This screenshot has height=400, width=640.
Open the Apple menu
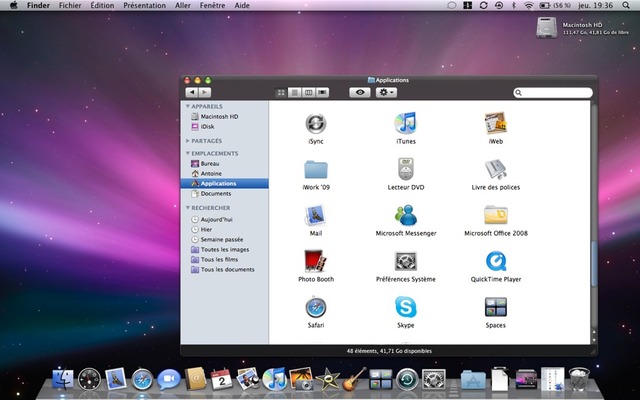pyautogui.click(x=13, y=5)
